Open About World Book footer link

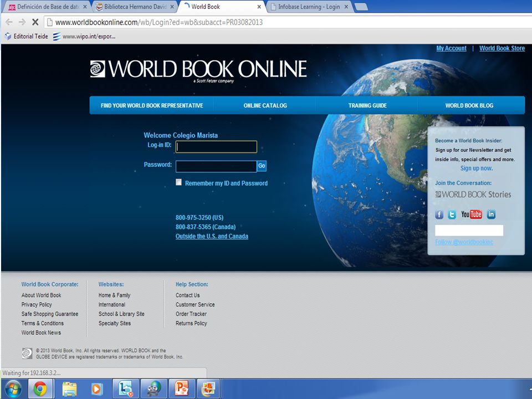(x=42, y=295)
